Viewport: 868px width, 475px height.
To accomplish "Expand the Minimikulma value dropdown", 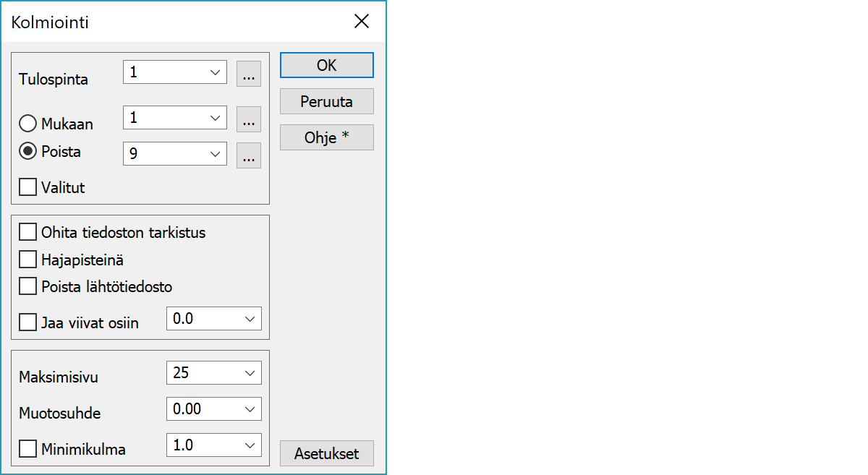I will 250,445.
